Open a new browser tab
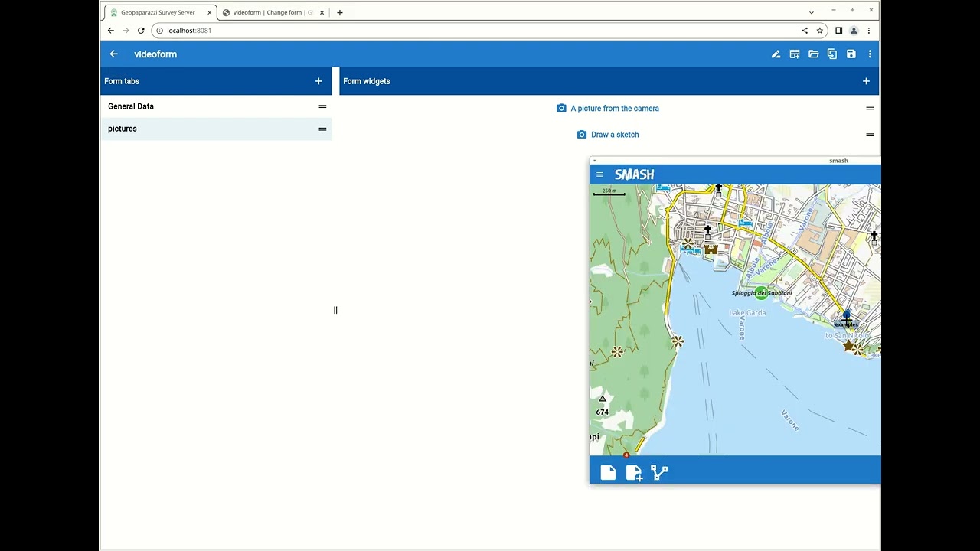Viewport: 980px width, 551px height. click(340, 12)
